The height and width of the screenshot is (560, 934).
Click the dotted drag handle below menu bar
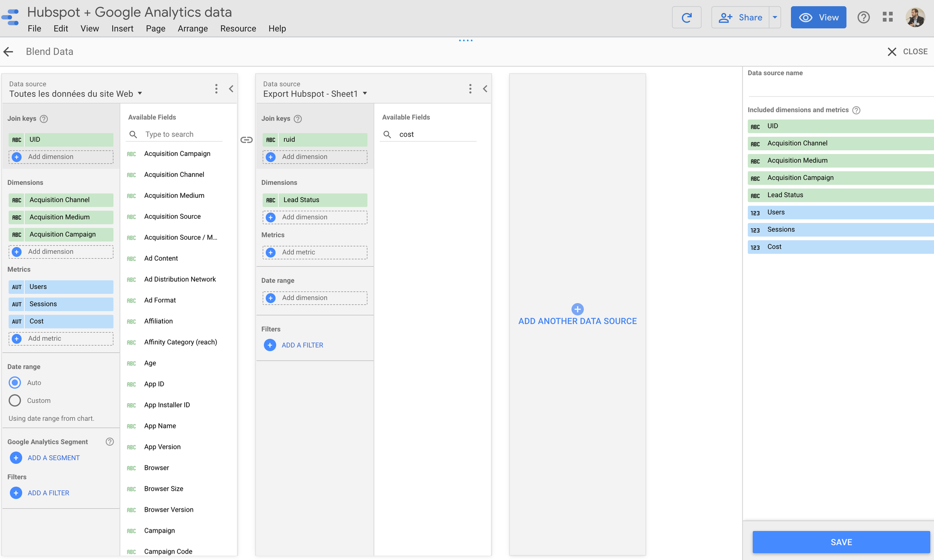point(466,41)
